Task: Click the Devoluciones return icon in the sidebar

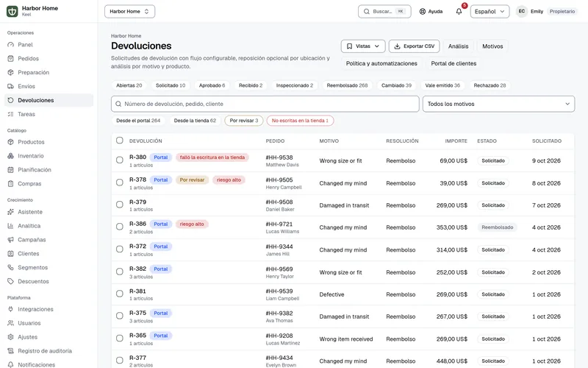Action: (x=10, y=100)
